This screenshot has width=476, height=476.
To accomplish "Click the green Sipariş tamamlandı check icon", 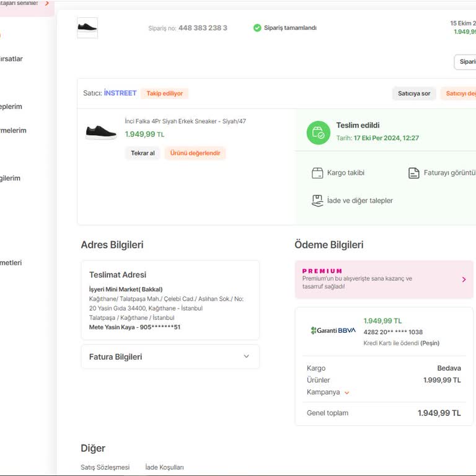I will (257, 28).
